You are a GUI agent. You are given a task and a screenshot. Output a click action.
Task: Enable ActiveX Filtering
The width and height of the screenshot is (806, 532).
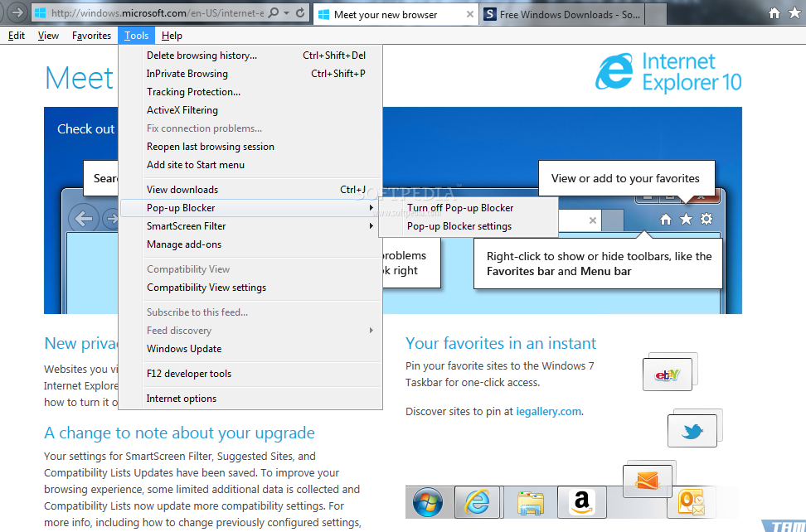[182, 109]
